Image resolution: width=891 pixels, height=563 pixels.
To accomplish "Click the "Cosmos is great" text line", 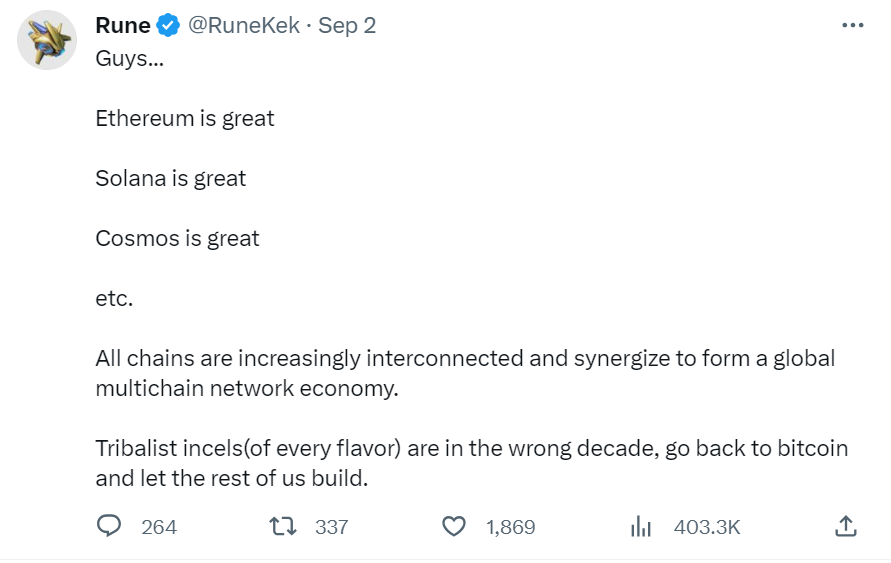I will 177,238.
